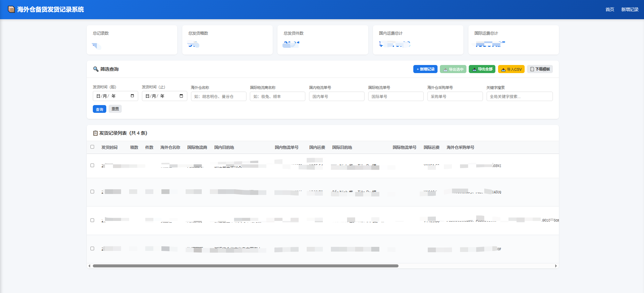Image resolution: width=644 pixels, height=293 pixels.
Task: Click the 关键字搜索 global search box
Action: pyautogui.click(x=520, y=96)
